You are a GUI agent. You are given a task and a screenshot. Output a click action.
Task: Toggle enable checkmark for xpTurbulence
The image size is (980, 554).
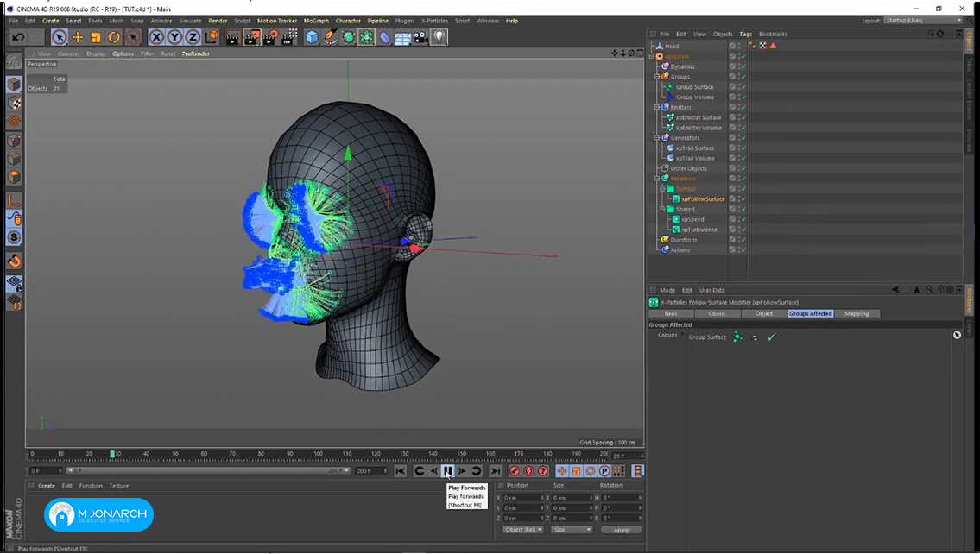click(x=743, y=230)
